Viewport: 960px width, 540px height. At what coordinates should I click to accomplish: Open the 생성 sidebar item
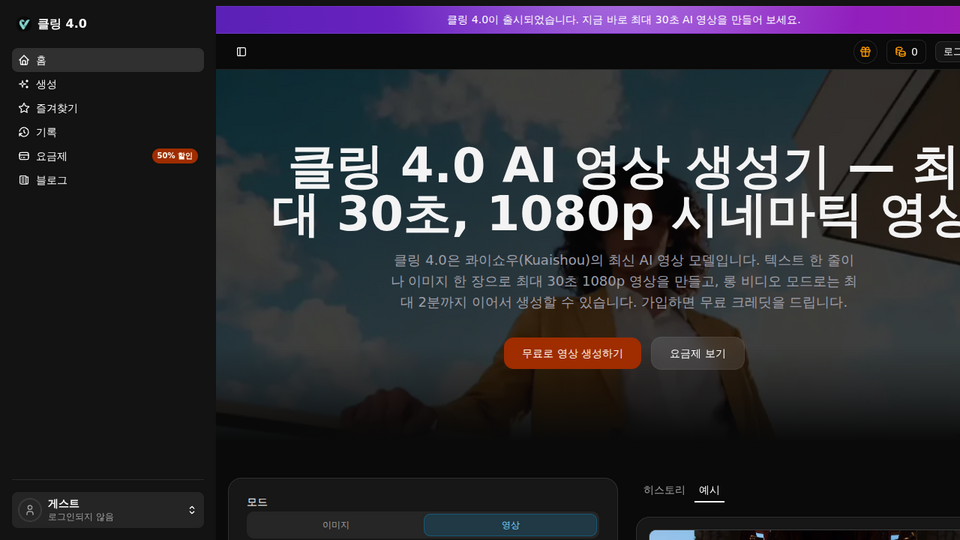(x=108, y=84)
